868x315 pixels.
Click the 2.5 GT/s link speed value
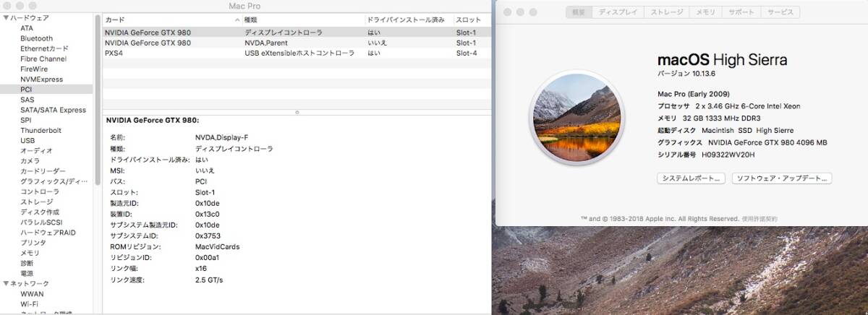click(209, 279)
